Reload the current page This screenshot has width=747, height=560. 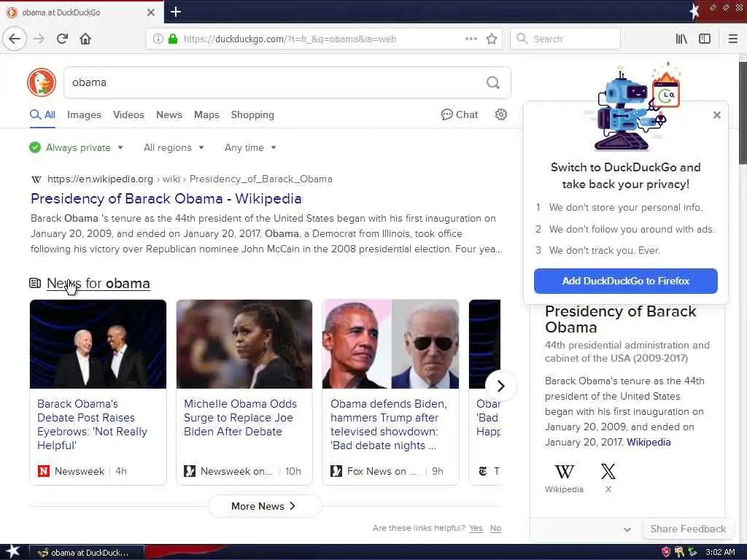pyautogui.click(x=63, y=39)
